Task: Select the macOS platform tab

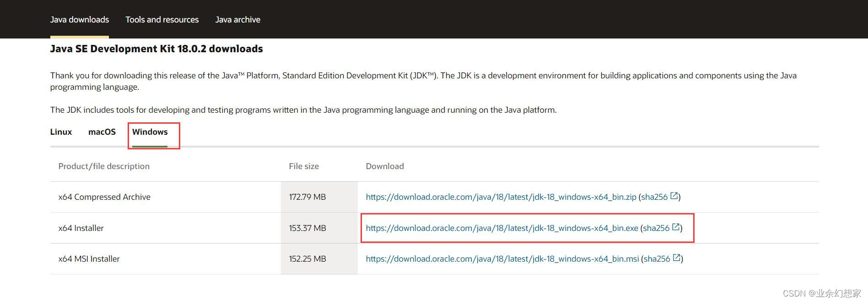Action: tap(102, 132)
